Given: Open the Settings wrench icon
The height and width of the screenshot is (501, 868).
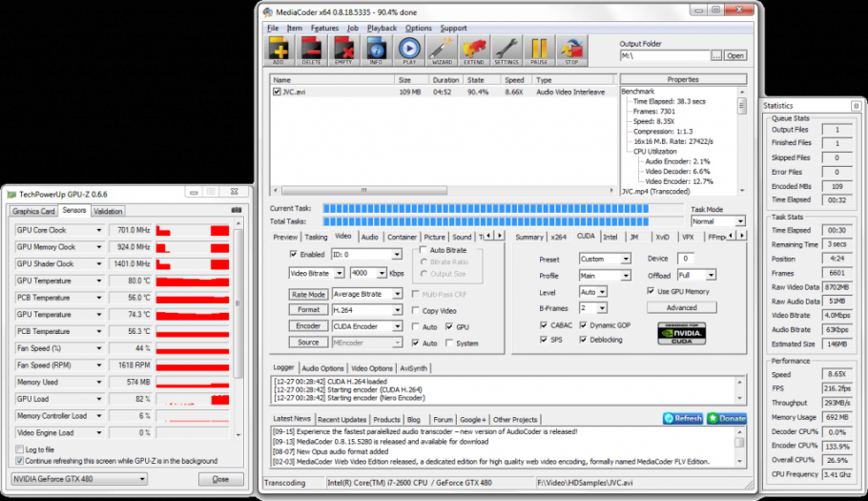Looking at the screenshot, I should click(x=506, y=51).
